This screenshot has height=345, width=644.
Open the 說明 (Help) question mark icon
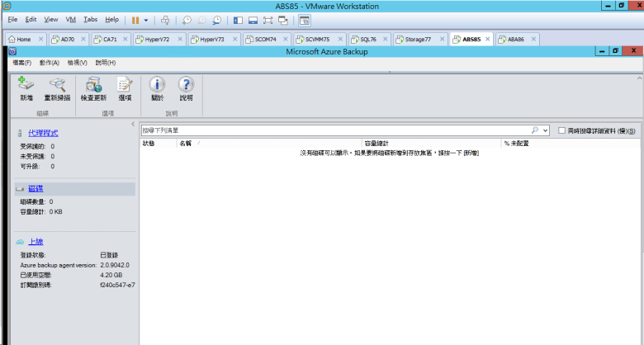coord(186,84)
